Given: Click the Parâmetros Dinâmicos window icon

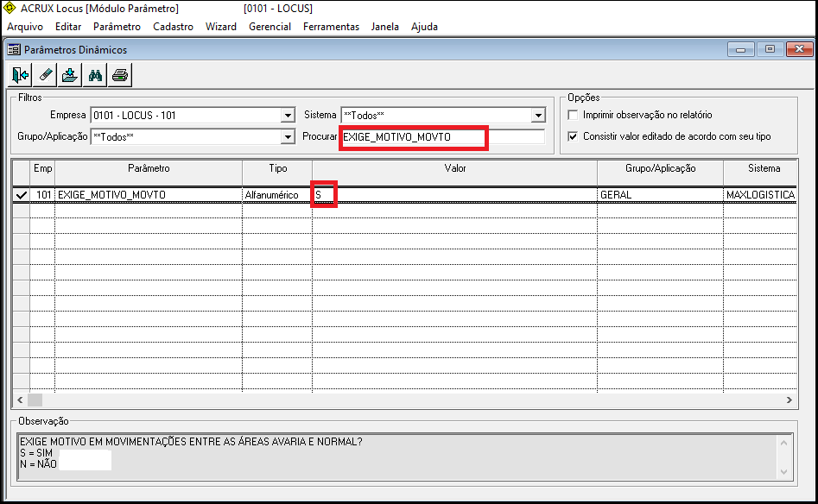Looking at the screenshot, I should point(15,50).
